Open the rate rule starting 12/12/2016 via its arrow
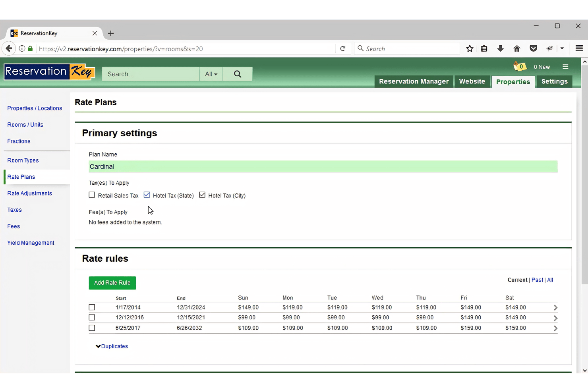Viewport: 588px width, 392px height. point(555,318)
